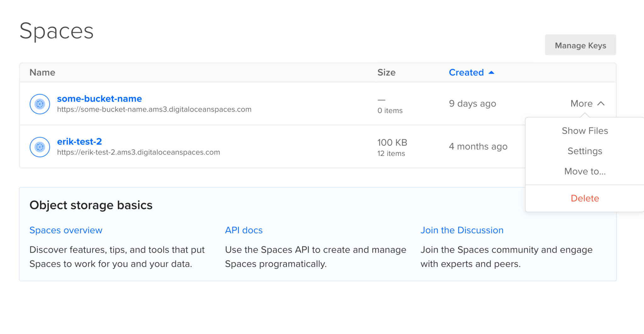The image size is (644, 334).
Task: Join the Spaces community Discussion
Action: point(462,230)
